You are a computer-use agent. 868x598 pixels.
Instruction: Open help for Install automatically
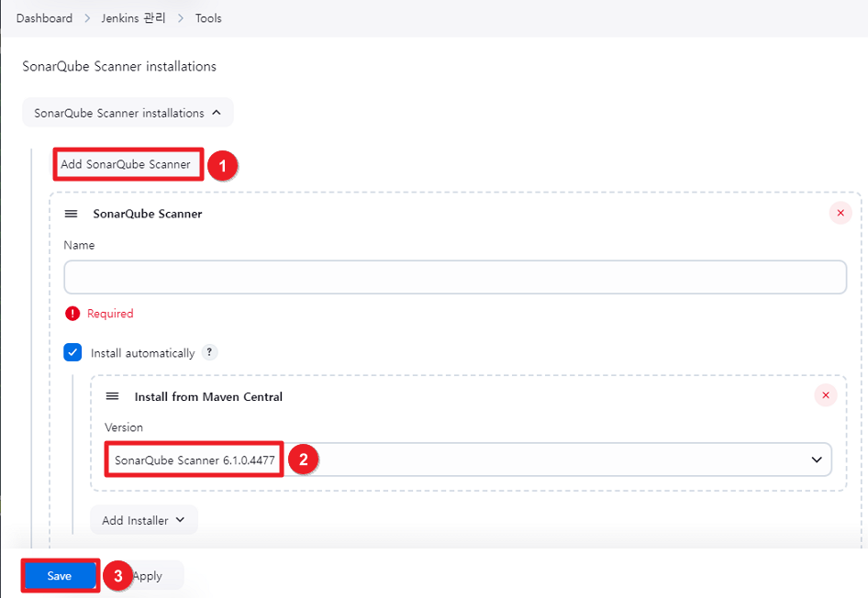(x=209, y=352)
